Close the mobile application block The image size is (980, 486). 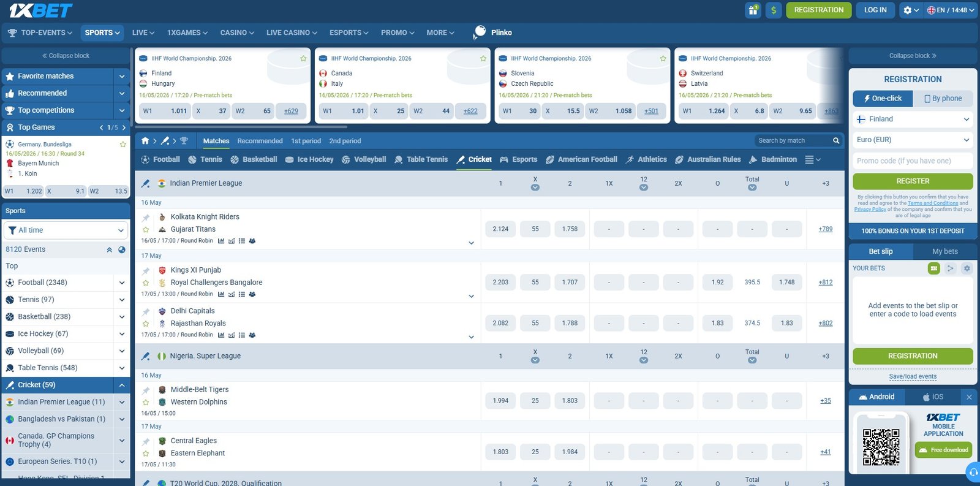click(969, 397)
